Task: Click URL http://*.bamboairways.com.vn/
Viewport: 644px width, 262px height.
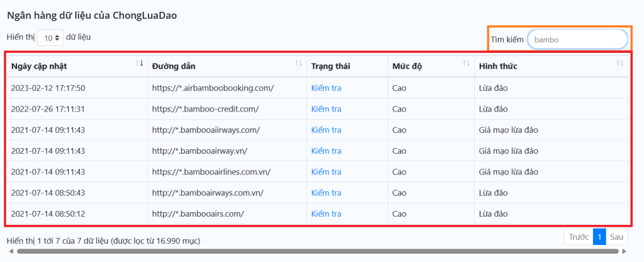Action: click(208, 193)
